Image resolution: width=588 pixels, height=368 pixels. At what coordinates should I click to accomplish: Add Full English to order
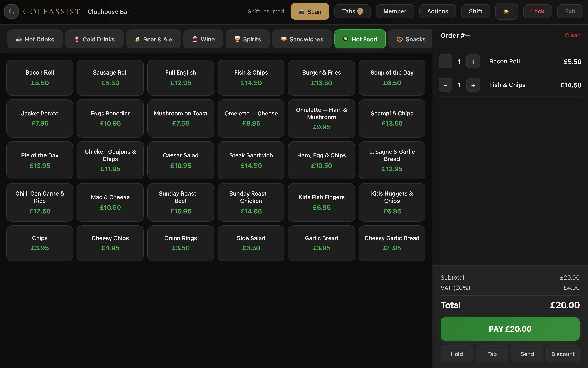[181, 78]
